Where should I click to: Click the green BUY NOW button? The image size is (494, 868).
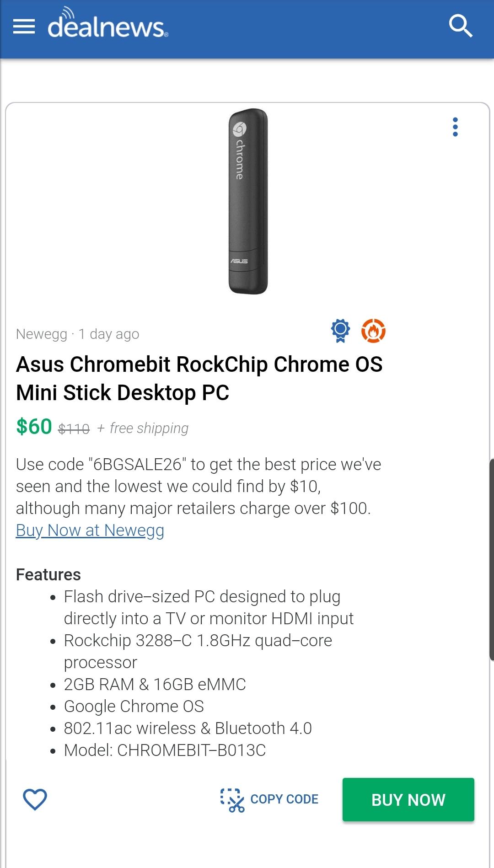point(408,799)
